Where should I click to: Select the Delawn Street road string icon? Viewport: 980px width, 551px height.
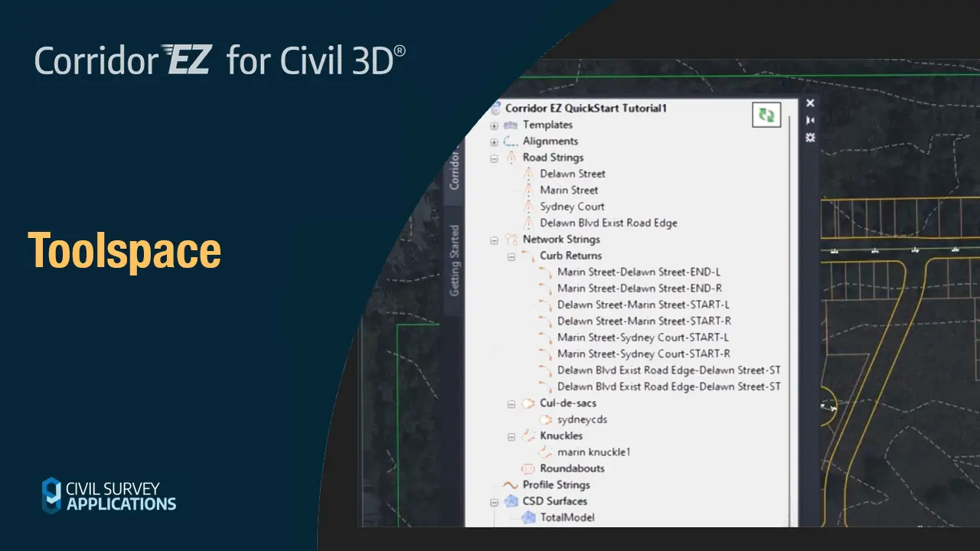tap(528, 174)
